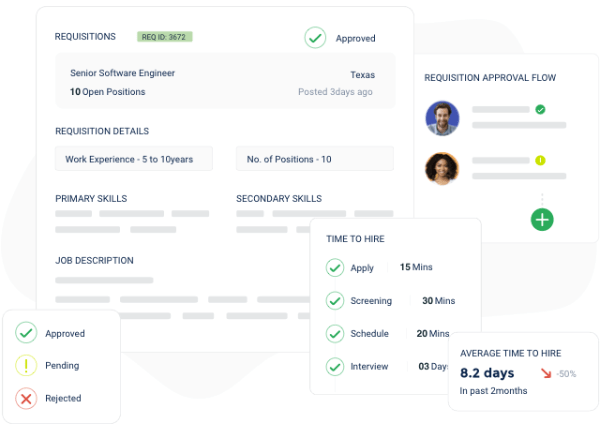Open the No. of Positions field
This screenshot has width=600, height=430.
tap(314, 159)
